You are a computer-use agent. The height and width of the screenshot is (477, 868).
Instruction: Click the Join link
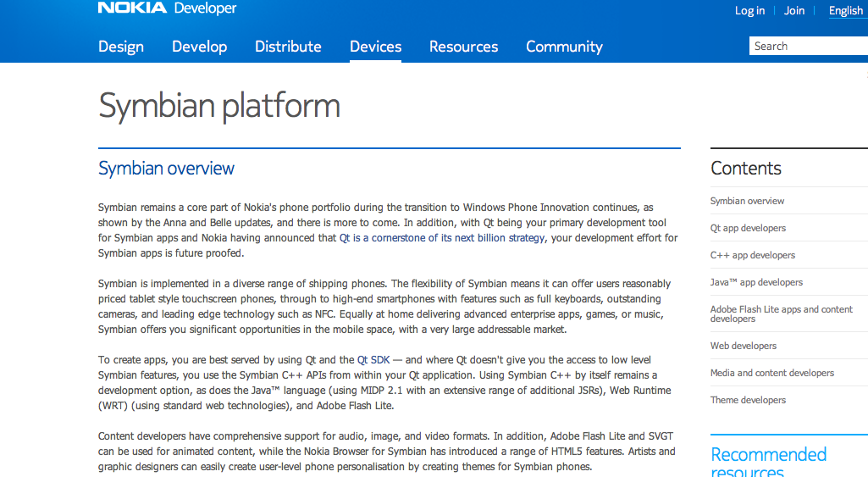tap(794, 11)
